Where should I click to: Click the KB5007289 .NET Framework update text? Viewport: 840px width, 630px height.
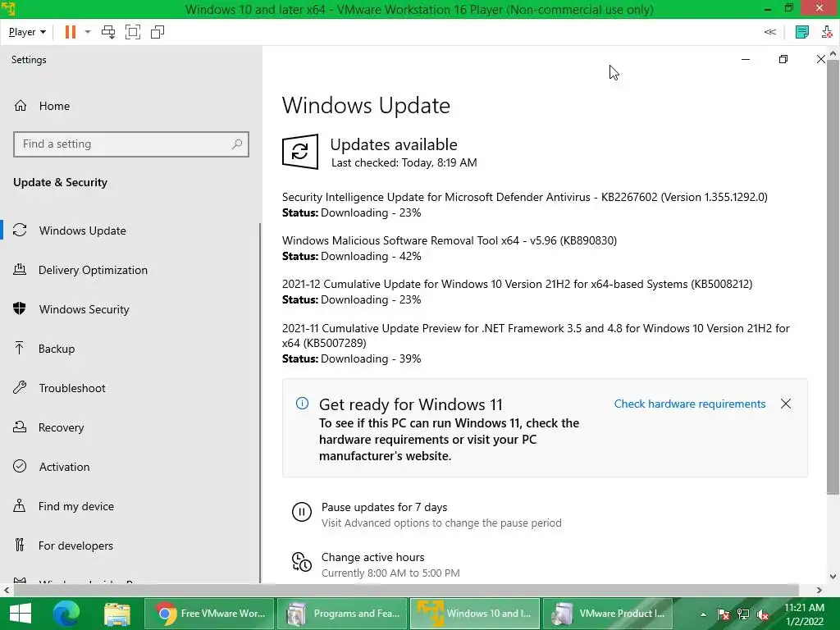point(536,336)
